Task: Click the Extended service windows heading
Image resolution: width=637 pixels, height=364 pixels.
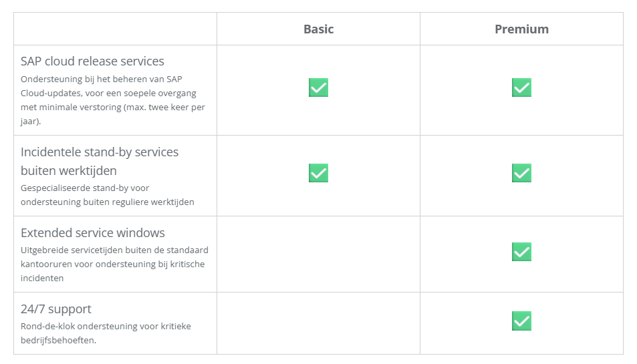Action: (x=93, y=233)
